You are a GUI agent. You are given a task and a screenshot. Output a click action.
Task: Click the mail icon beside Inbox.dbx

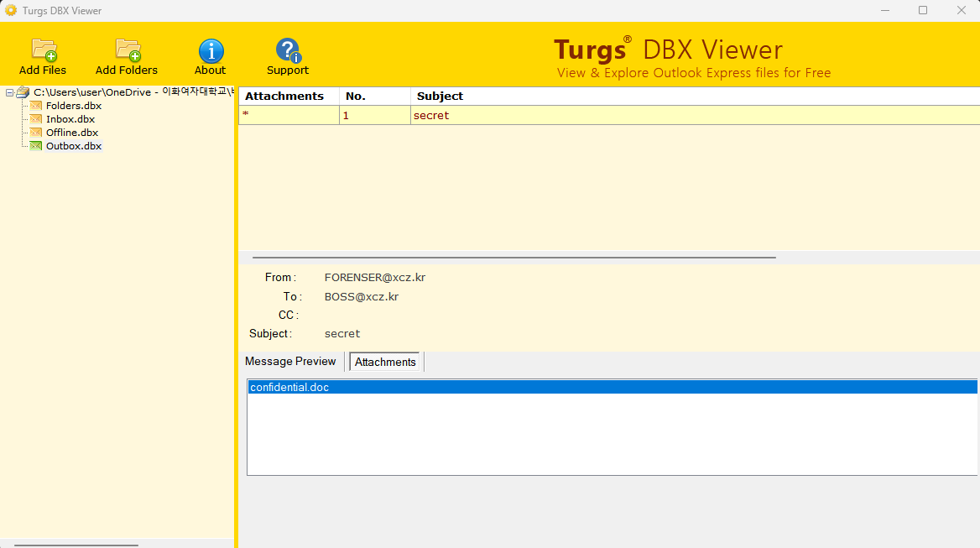35,118
